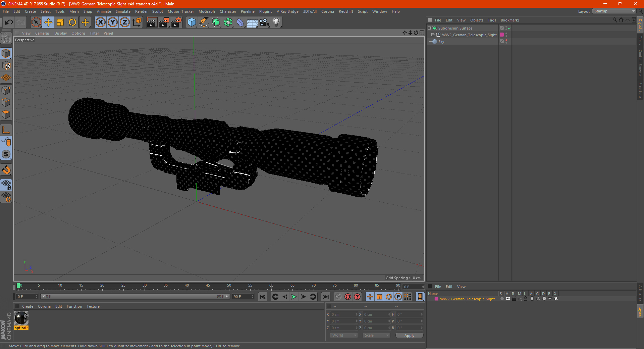Toggle Y axis lock
Image resolution: width=644 pixels, height=349 pixels.
pyautogui.click(x=113, y=22)
